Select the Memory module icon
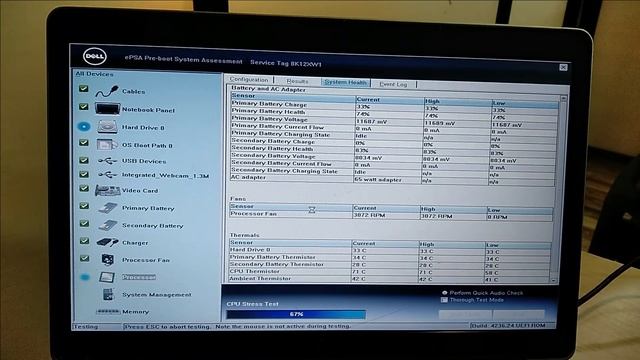The image size is (640, 360). click(108, 311)
